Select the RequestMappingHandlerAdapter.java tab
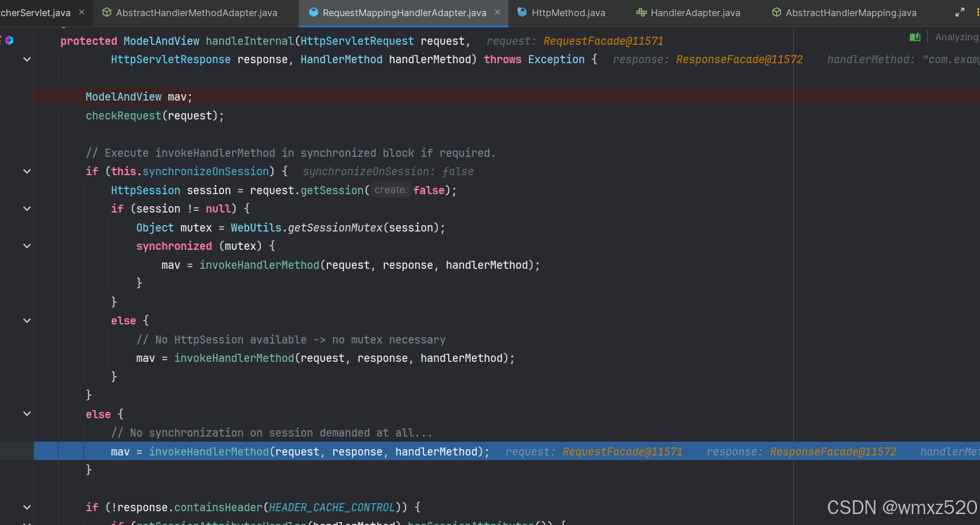 tap(404, 13)
